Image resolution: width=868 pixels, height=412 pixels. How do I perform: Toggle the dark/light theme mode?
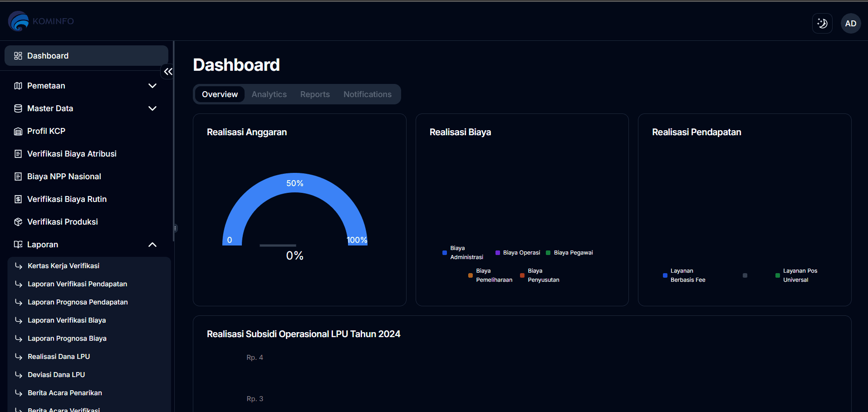pos(822,24)
